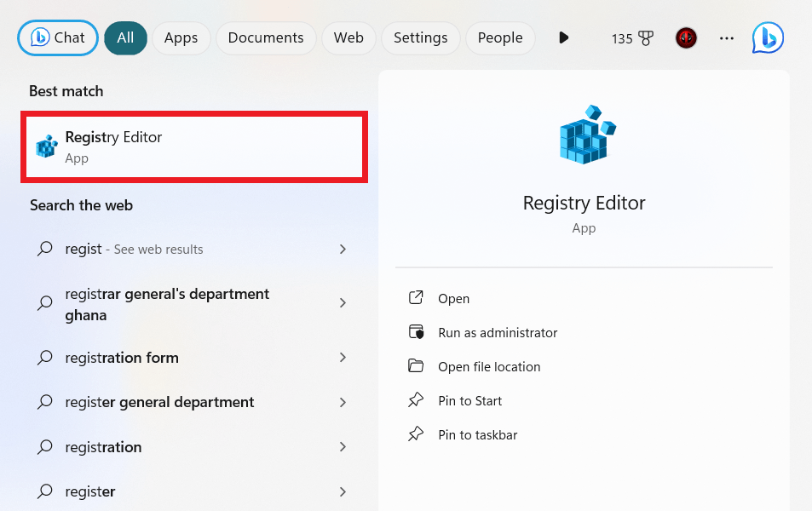Switch to the Apps filter
The height and width of the screenshot is (511, 812).
(x=181, y=37)
